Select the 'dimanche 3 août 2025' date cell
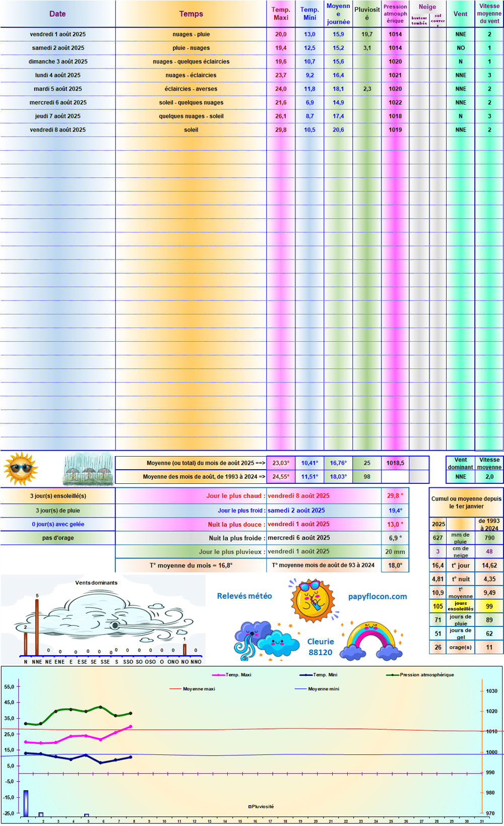 (57, 61)
